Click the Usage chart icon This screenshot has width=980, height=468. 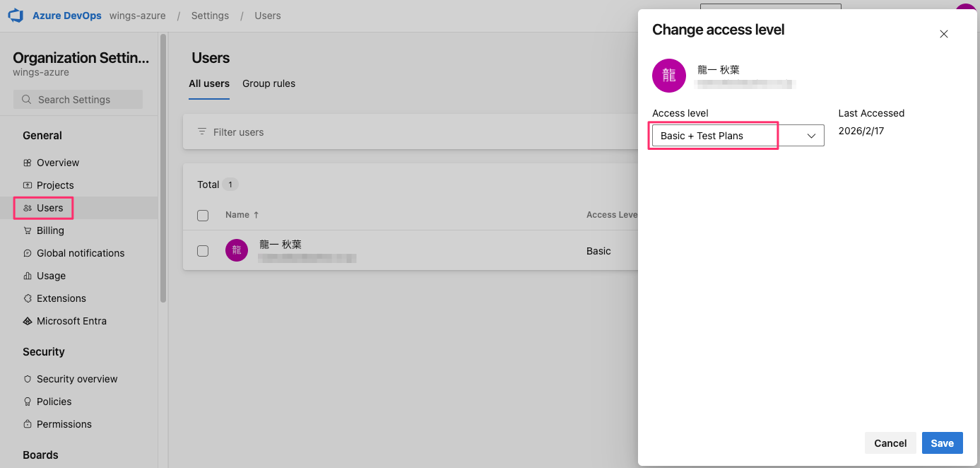(x=28, y=276)
